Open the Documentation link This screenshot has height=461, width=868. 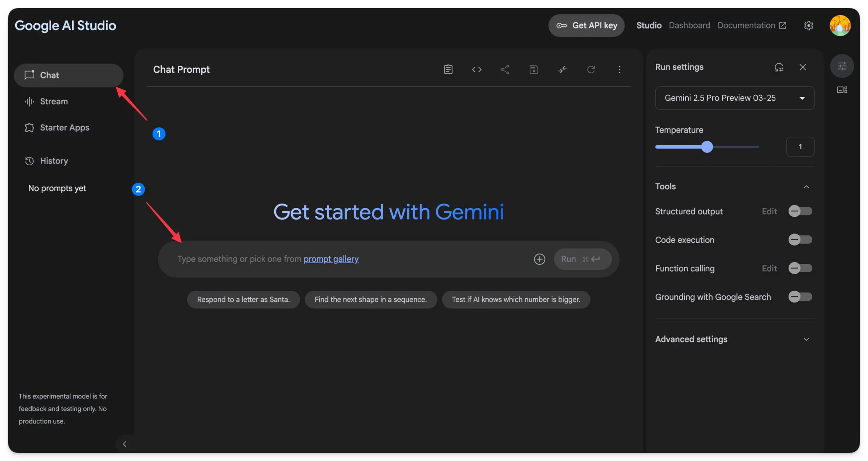click(x=752, y=25)
